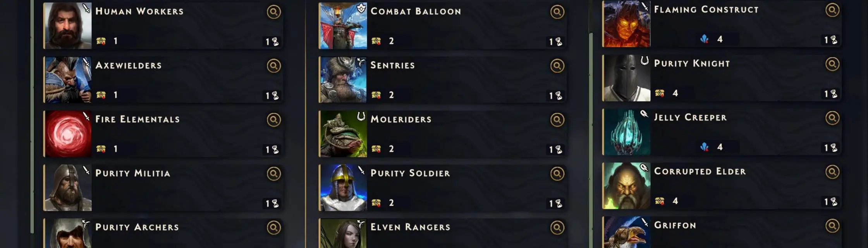Click Jelly Creeper magnifier icon

coord(832,118)
